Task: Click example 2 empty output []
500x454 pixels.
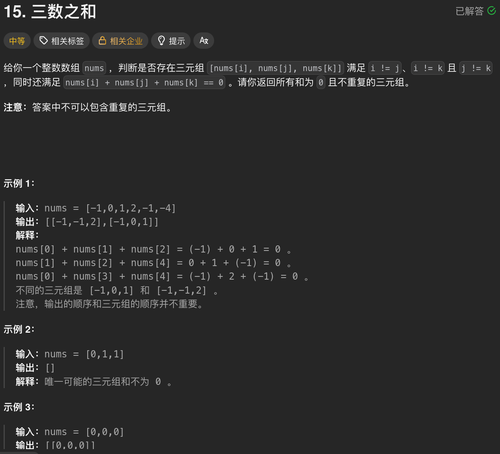Action: (50, 368)
